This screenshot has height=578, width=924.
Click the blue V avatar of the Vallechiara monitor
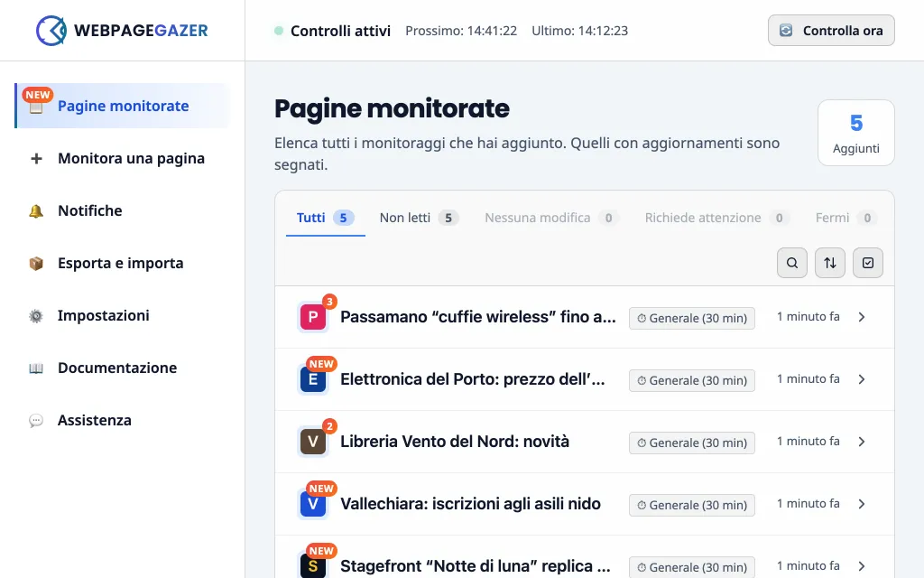(313, 504)
